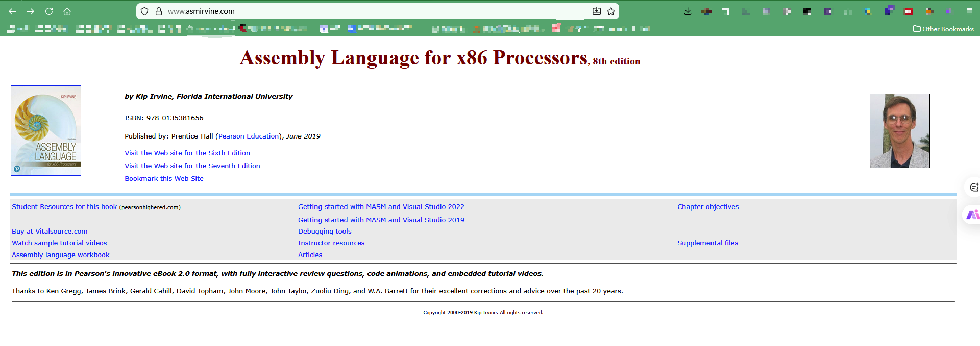Visit the Web site for the Seventh Edition
The image size is (980, 346).
(x=192, y=166)
